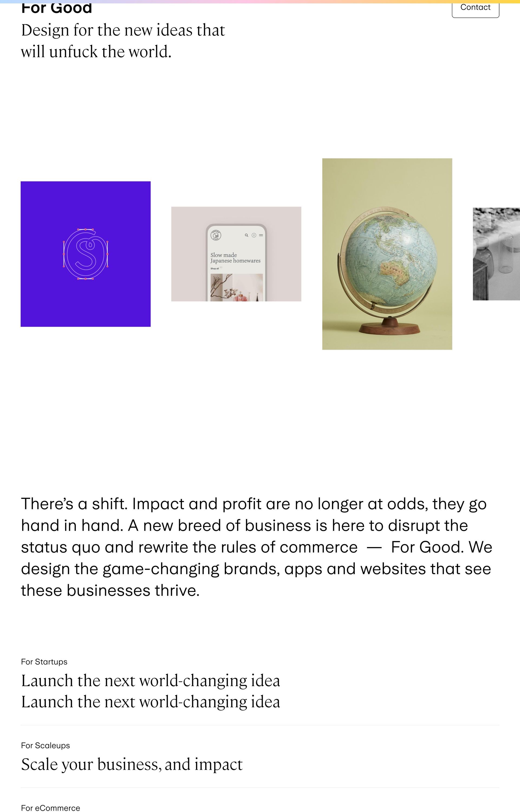
Task: Click the 'Slow made Japanese homewares' headline
Action: [x=235, y=258]
